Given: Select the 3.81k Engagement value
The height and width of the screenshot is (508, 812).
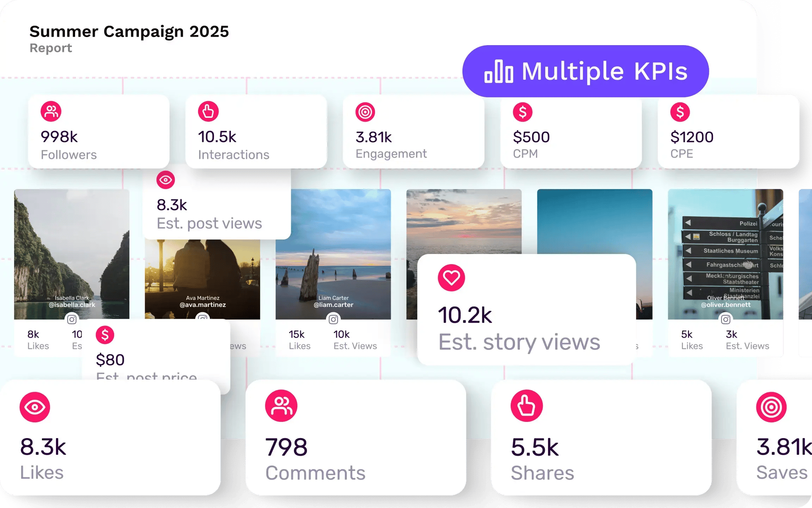Looking at the screenshot, I should tap(374, 137).
